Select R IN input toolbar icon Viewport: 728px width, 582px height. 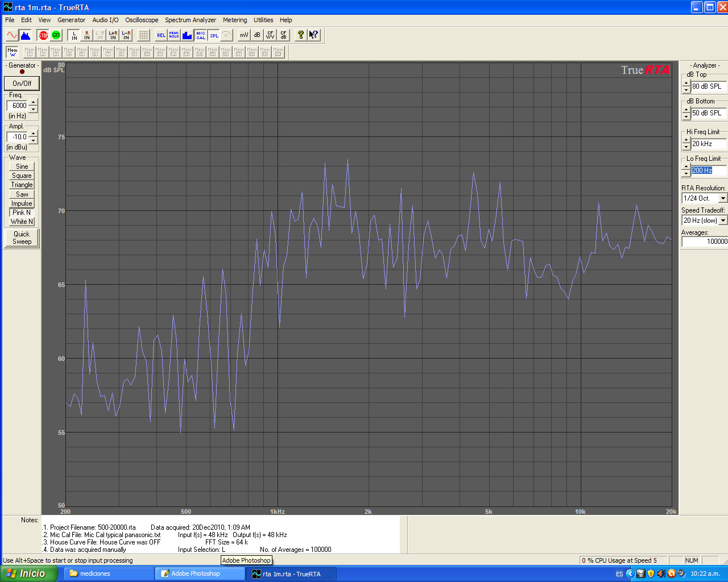pyautogui.click(x=87, y=35)
